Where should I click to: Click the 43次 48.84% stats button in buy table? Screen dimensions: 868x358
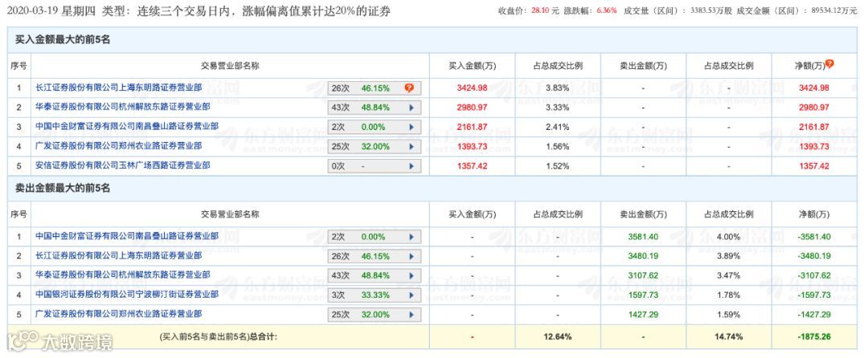[375, 108]
